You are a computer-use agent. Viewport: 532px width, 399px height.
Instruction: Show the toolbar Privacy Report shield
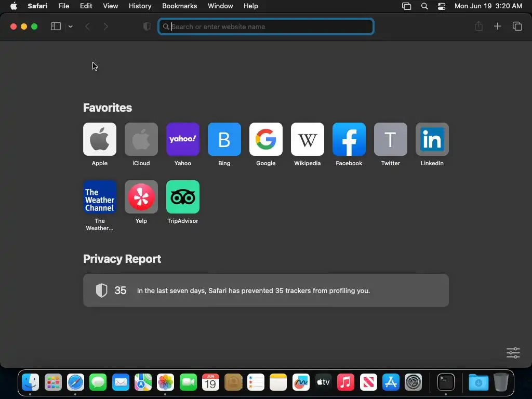pyautogui.click(x=147, y=26)
